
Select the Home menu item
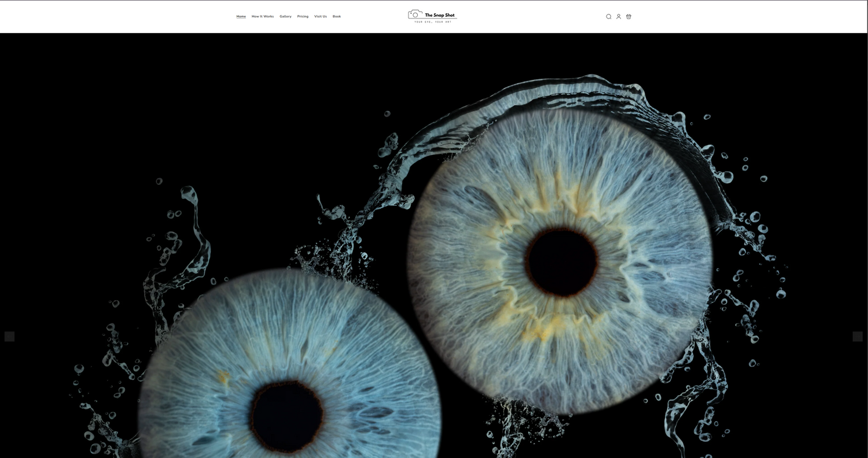(x=241, y=16)
